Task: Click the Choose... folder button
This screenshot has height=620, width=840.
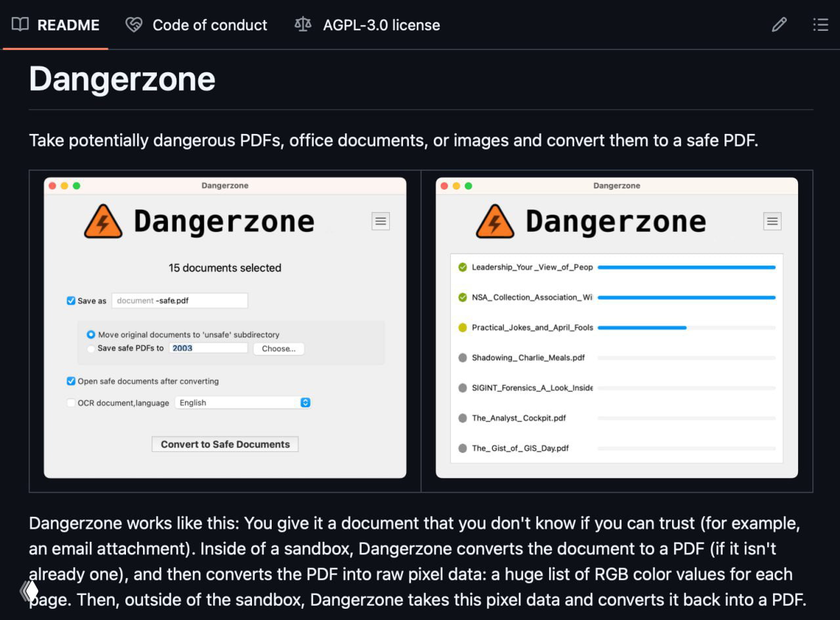Action: click(x=278, y=349)
